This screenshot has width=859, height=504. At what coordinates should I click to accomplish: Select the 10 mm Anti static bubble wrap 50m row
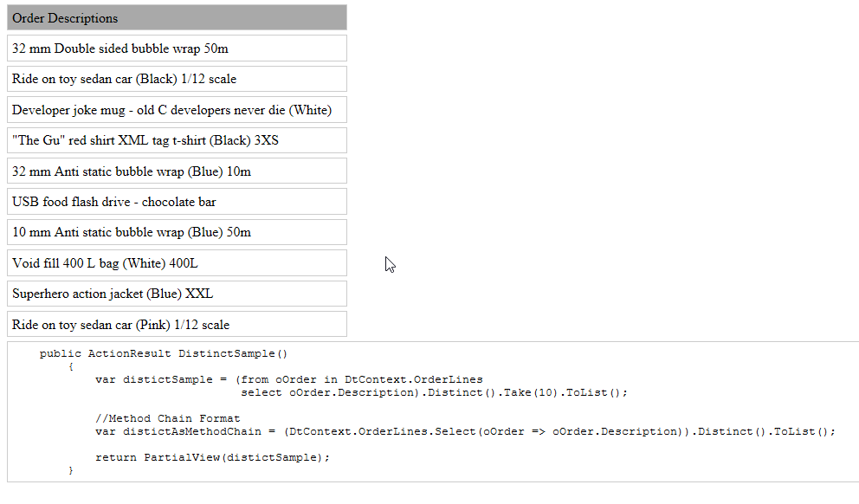177,232
